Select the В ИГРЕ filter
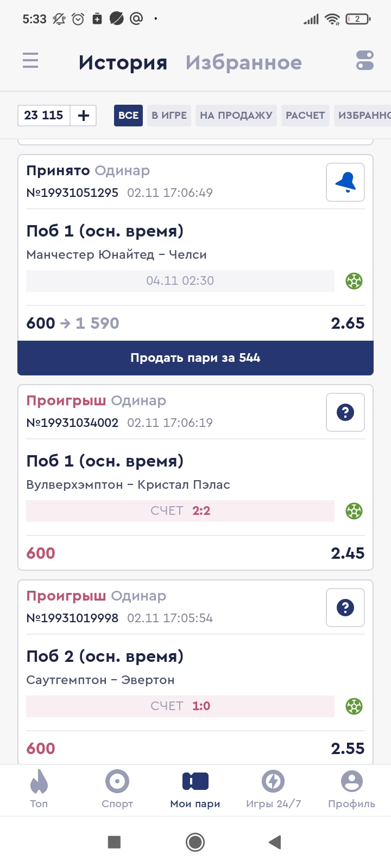This screenshot has width=391, height=868. [x=169, y=116]
